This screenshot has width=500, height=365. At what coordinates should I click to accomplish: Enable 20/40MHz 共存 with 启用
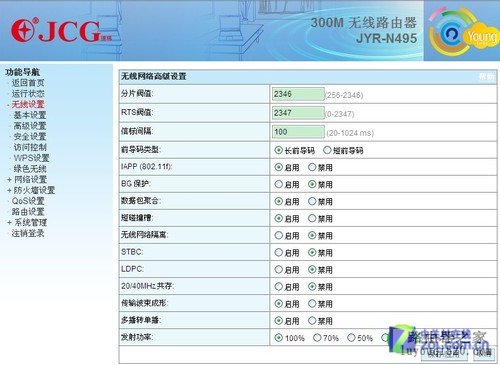[278, 286]
